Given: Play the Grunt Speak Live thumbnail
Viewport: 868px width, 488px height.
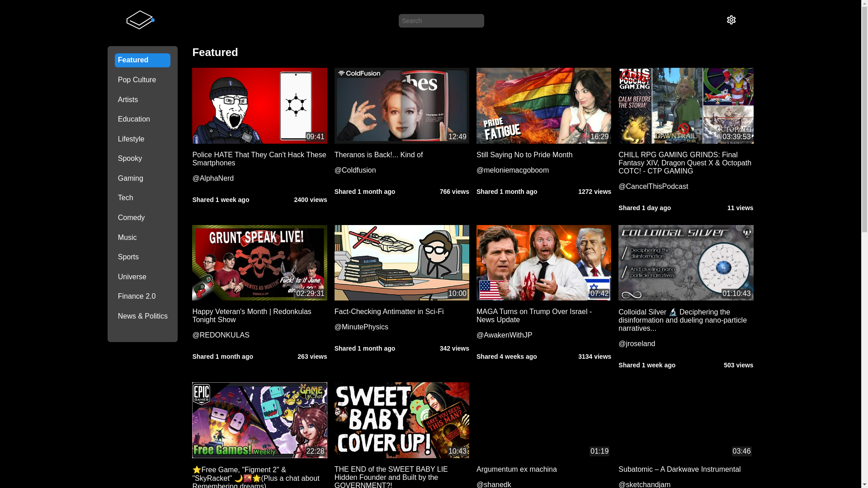Looking at the screenshot, I should point(259,263).
